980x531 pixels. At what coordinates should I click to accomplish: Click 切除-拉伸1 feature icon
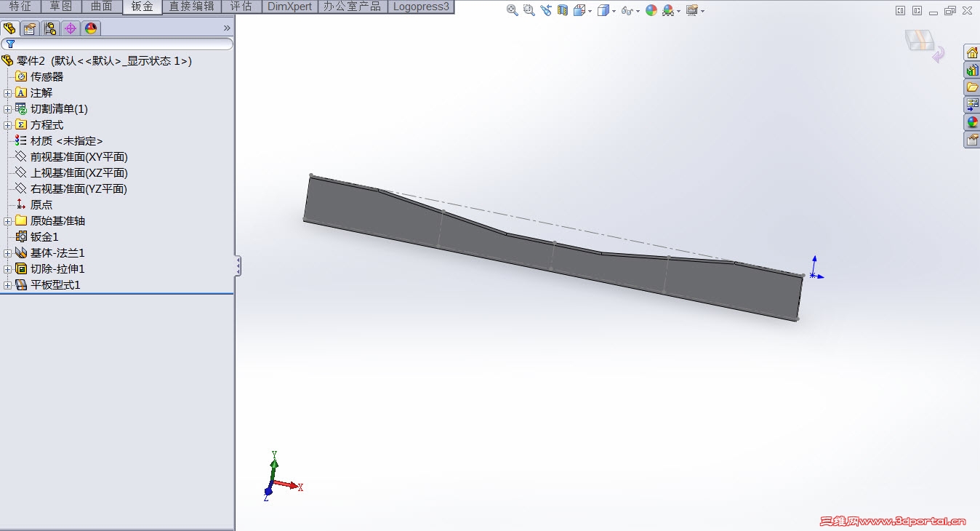coord(21,269)
